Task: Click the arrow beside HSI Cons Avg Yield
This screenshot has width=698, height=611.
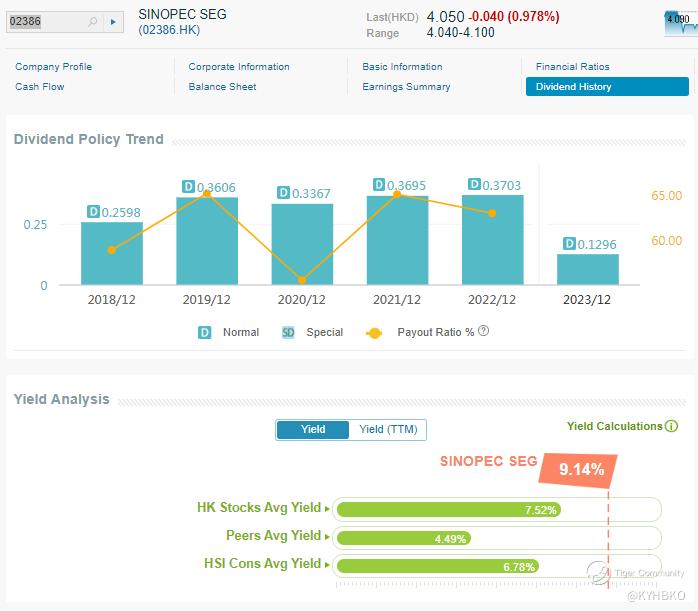Action: pyautogui.click(x=327, y=565)
